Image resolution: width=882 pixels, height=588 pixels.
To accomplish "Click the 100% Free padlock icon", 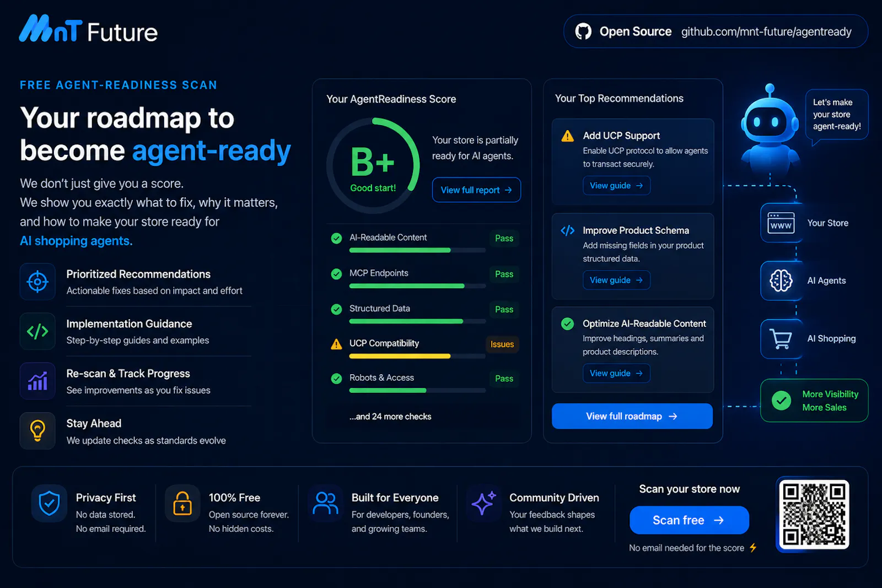I will [182, 503].
